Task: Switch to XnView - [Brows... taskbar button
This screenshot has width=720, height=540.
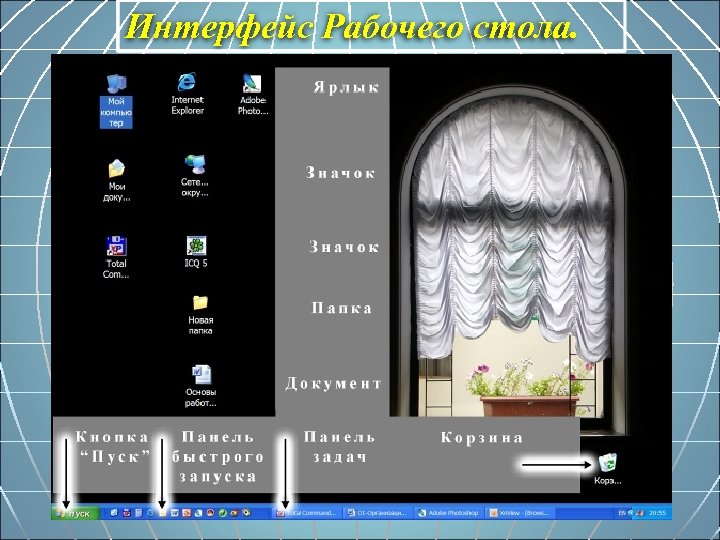Action: [520, 513]
